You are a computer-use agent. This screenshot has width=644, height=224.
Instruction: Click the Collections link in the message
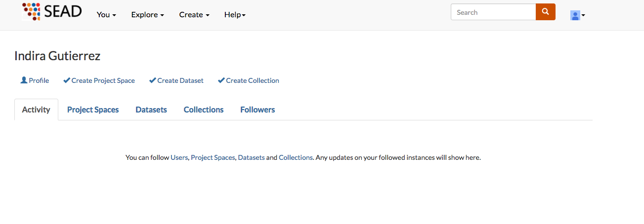[x=296, y=157]
